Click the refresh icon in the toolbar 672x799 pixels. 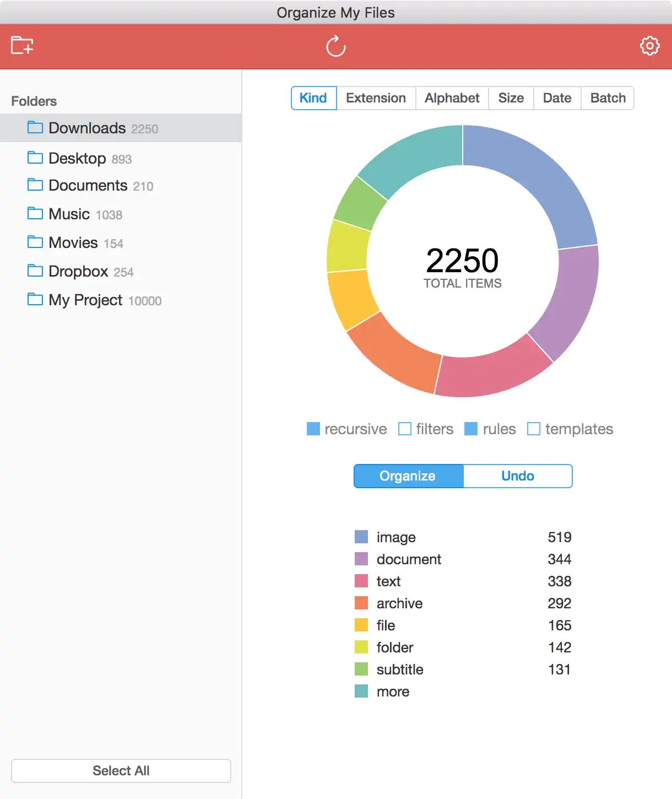336,46
